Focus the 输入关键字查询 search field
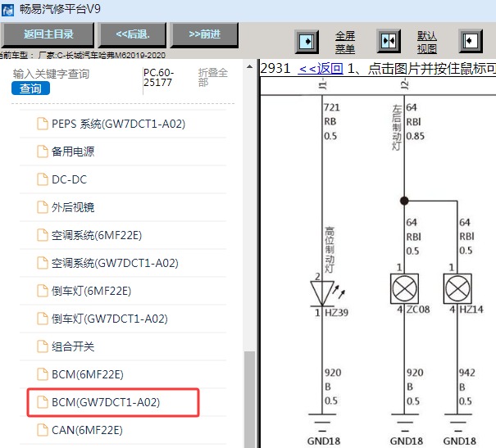The width and height of the screenshot is (496, 448). (x=76, y=75)
